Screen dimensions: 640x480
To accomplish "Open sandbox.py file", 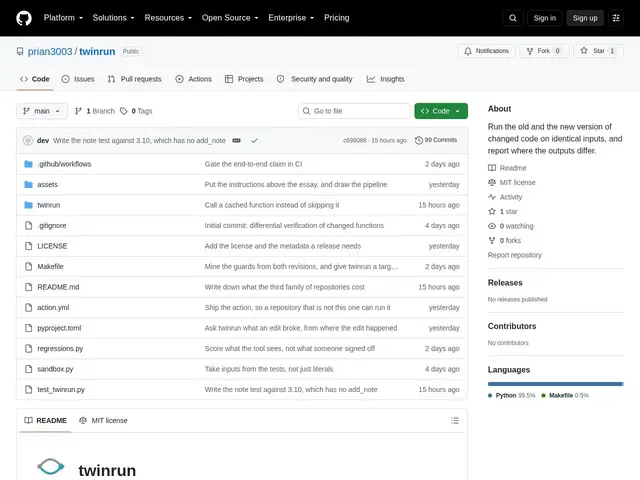I will 55,369.
